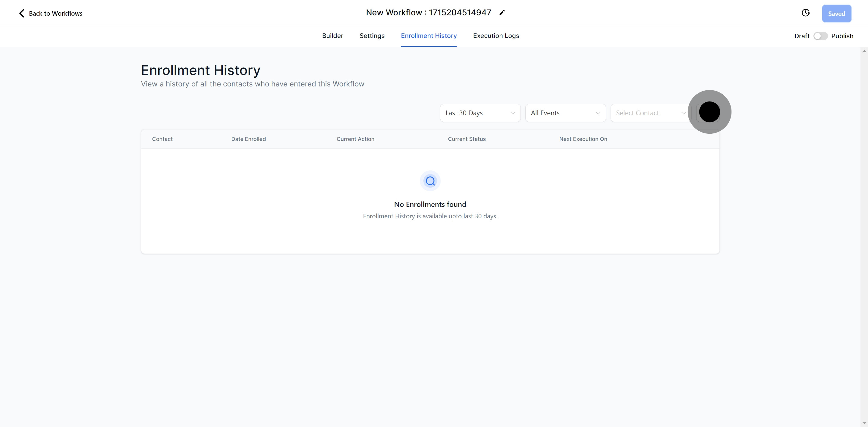This screenshot has height=427, width=868.
Task: Click the Date Enrolled column header
Action: (248, 139)
